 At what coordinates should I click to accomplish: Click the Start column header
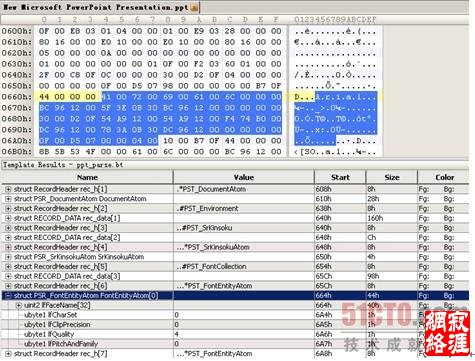[340, 177]
